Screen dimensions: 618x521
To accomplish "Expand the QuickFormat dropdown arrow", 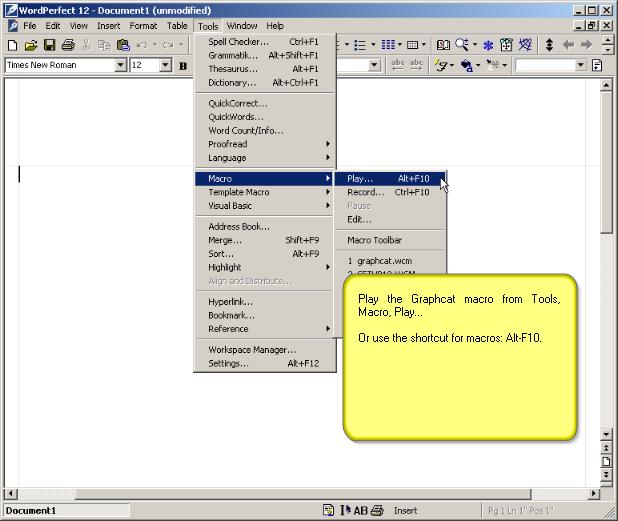I will [452, 65].
